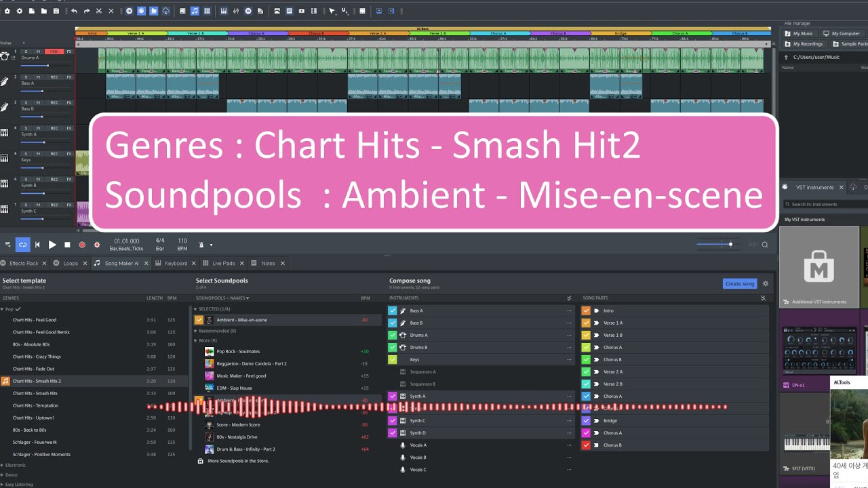
Task: Open the metronome dropdown arrow
Action: [x=211, y=245]
